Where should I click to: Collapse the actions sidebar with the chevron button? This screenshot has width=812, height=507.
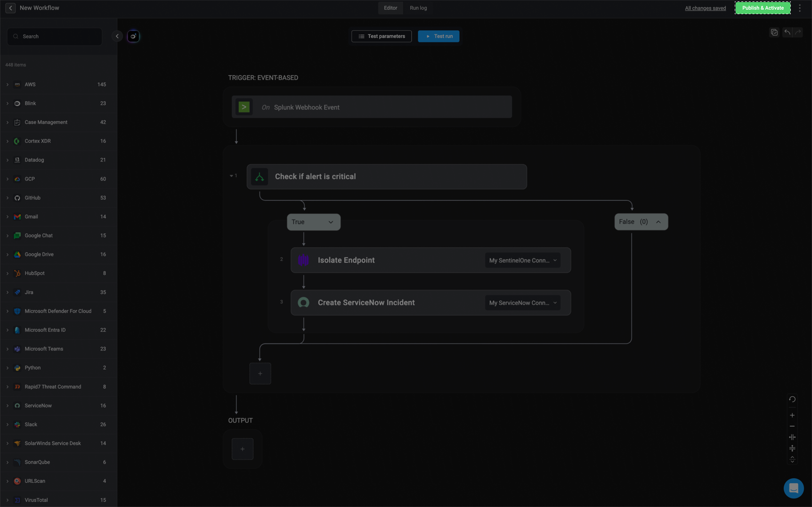tap(117, 36)
